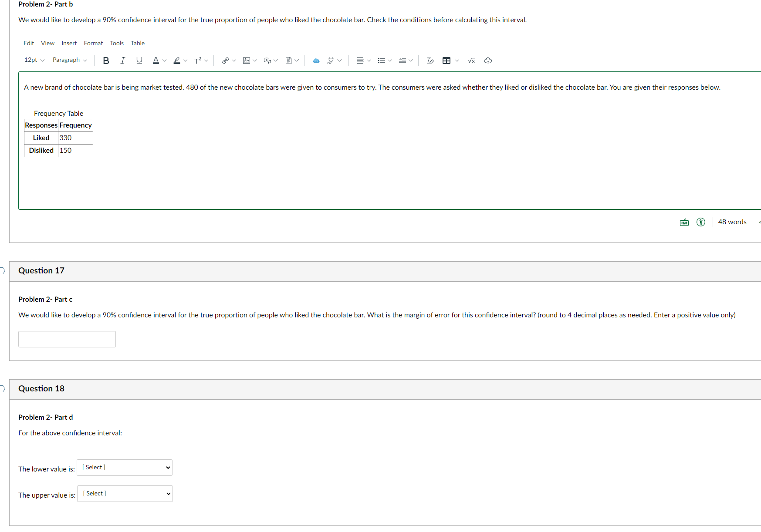This screenshot has height=532, width=761.
Task: Expand the apps plug options arrow
Action: 339,61
